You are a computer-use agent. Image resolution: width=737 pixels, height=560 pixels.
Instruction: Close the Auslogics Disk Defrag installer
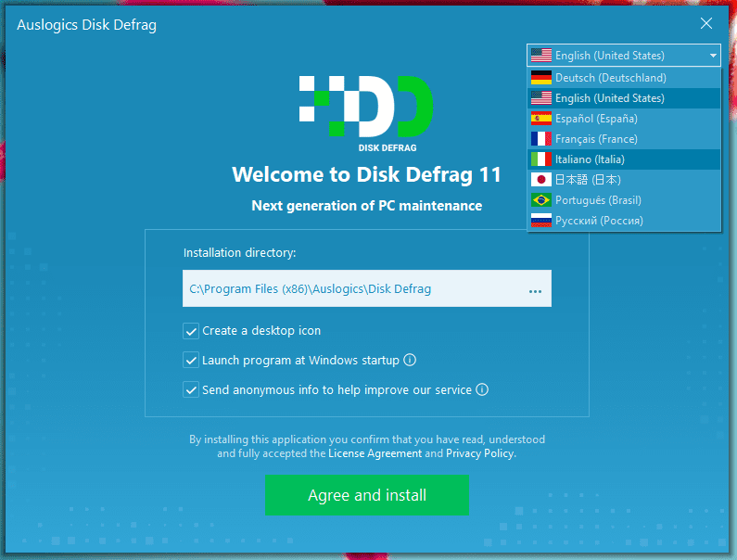(706, 23)
